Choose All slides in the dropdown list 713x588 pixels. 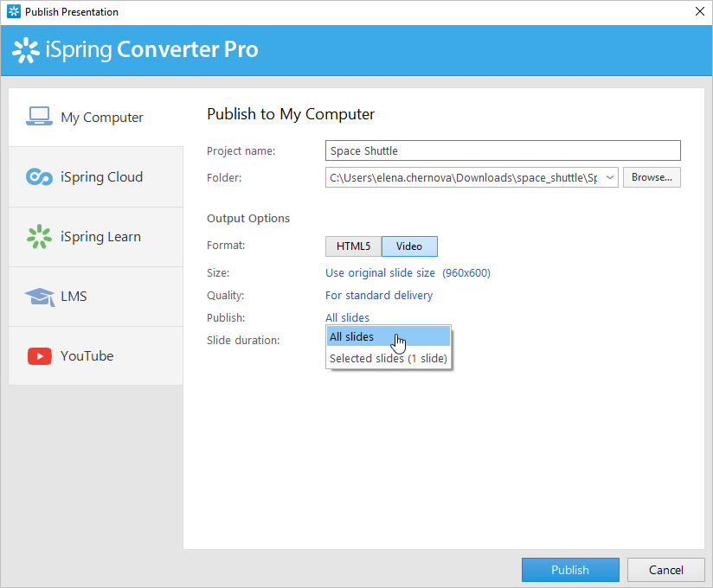(389, 336)
